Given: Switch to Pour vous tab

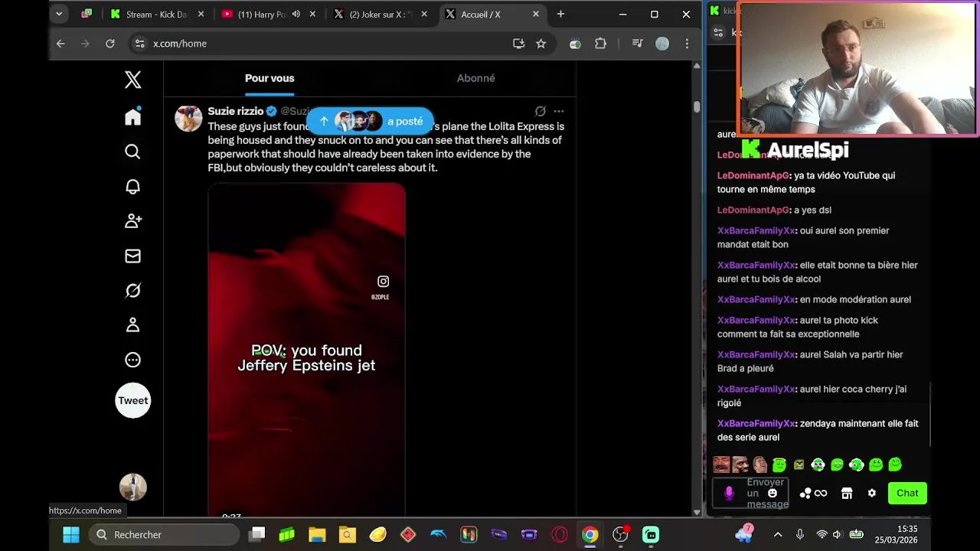Looking at the screenshot, I should [269, 78].
